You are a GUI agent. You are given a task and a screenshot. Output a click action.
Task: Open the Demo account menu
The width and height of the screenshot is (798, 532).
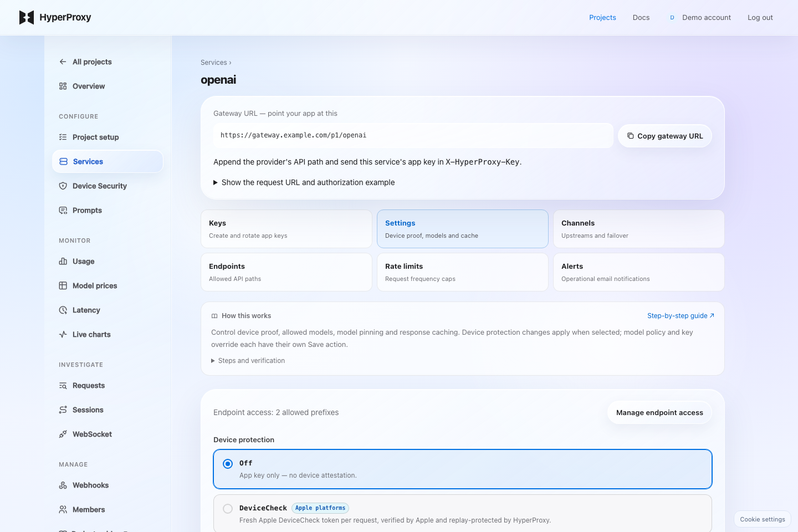(699, 18)
